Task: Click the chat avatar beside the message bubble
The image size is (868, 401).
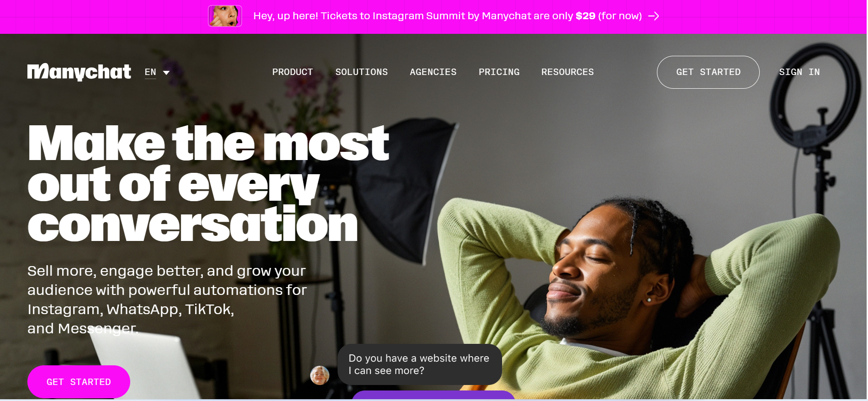Action: (320, 375)
